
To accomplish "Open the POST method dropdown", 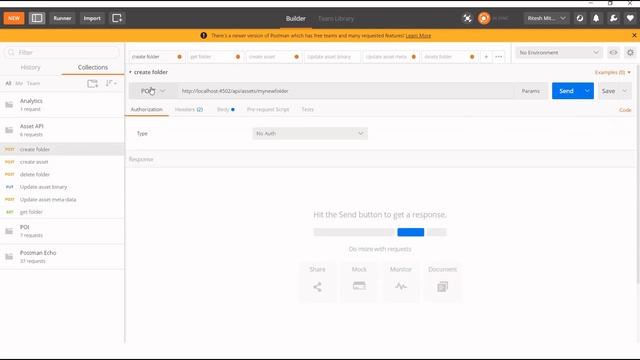I will pyautogui.click(x=153, y=91).
